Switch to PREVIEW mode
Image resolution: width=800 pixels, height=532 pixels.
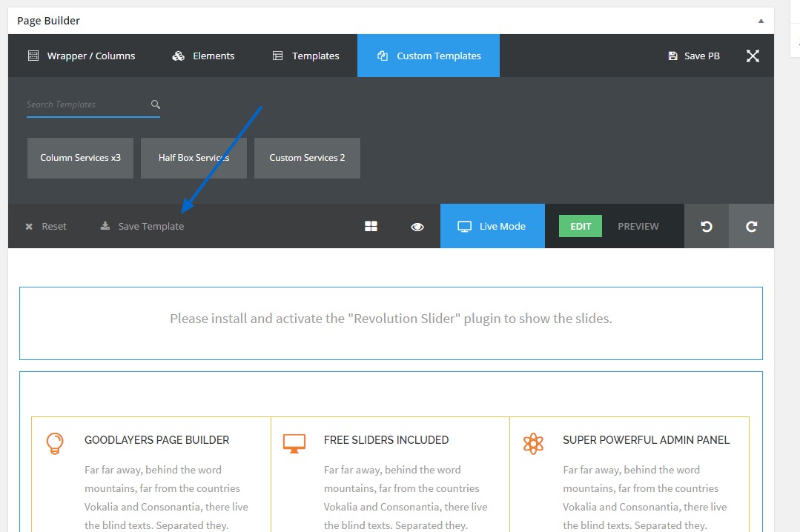click(638, 227)
